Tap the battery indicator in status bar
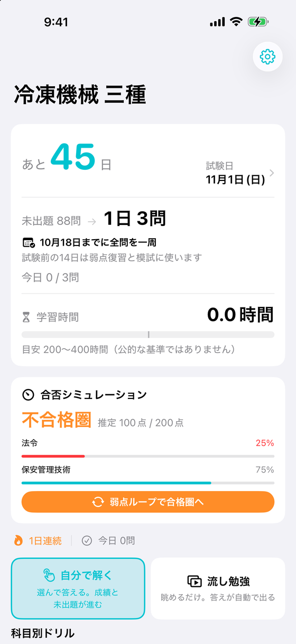 259,22
